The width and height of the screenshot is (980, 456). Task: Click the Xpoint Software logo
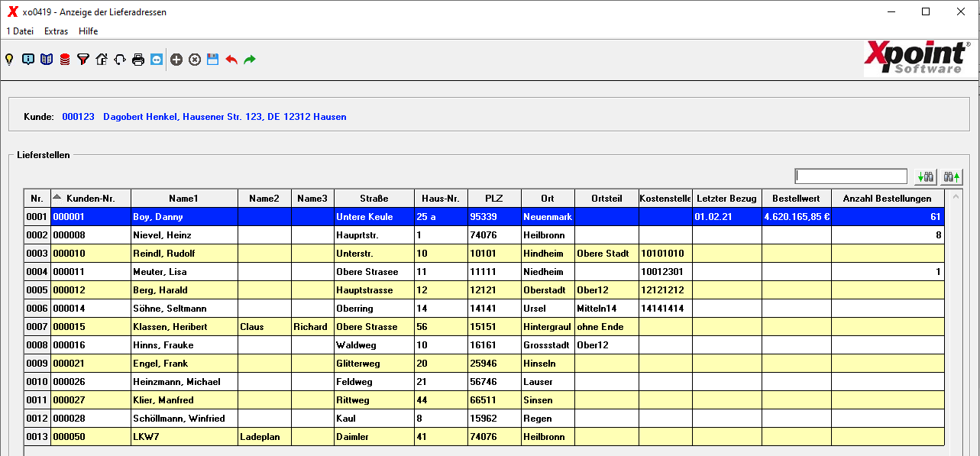[x=919, y=58]
